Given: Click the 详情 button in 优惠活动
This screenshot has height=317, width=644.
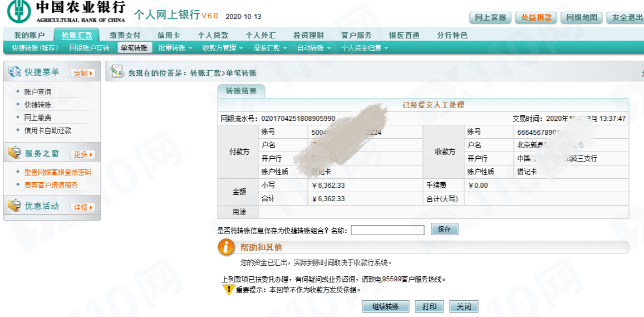Looking at the screenshot, I should [x=82, y=207].
